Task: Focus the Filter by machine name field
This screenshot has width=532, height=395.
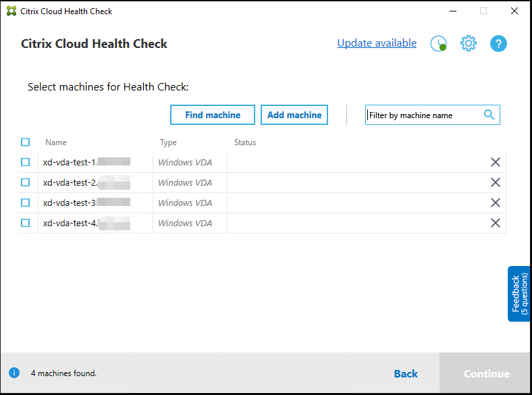Action: pos(424,115)
